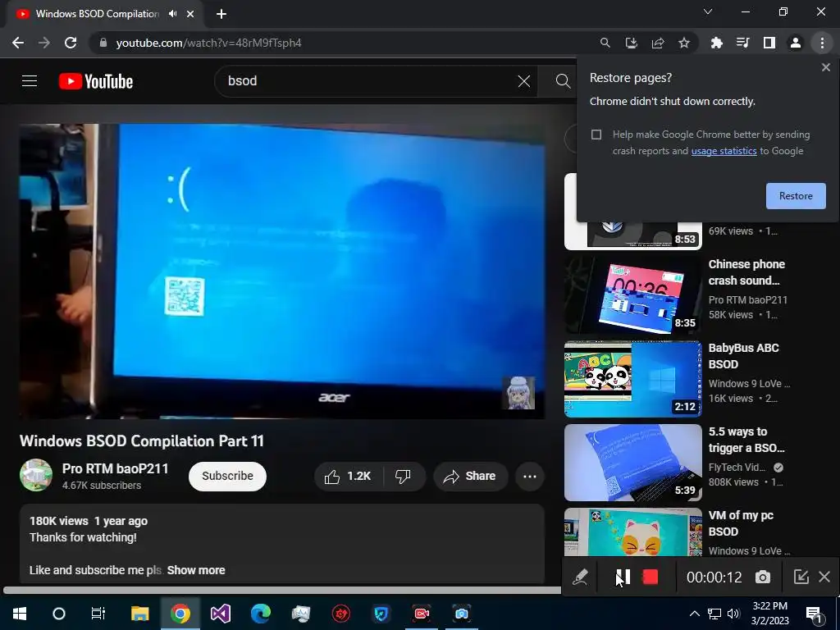
Task: Clear the bsod search text
Action: coord(524,81)
